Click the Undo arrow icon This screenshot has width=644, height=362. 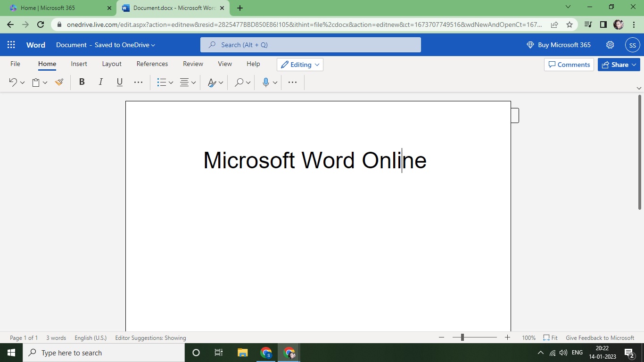(x=13, y=82)
